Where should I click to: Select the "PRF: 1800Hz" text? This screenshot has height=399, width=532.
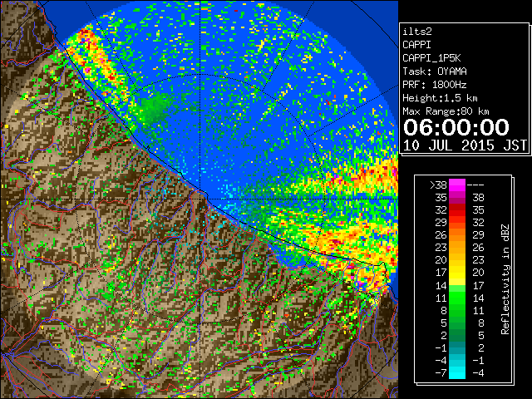pyautogui.click(x=435, y=85)
